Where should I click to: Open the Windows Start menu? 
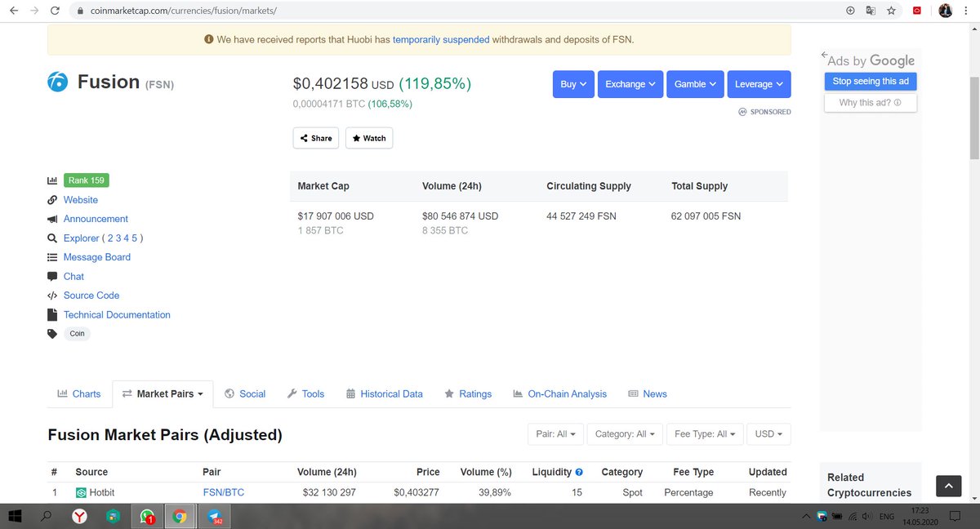(14, 516)
